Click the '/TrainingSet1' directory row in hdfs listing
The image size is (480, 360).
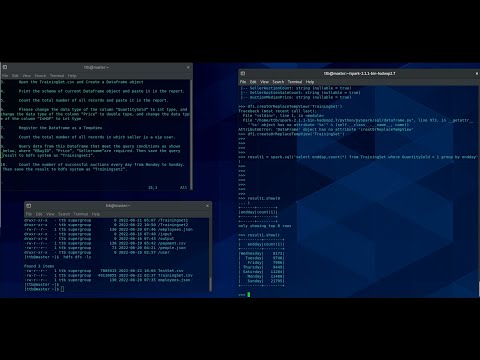click(x=106, y=220)
